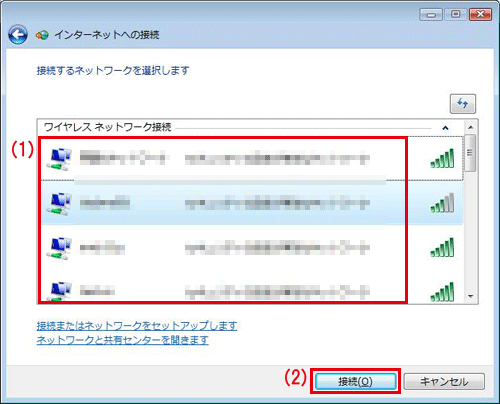Screen dimensions: 500x404
Task: Select the first wireless network computer icon
Action: coord(59,160)
